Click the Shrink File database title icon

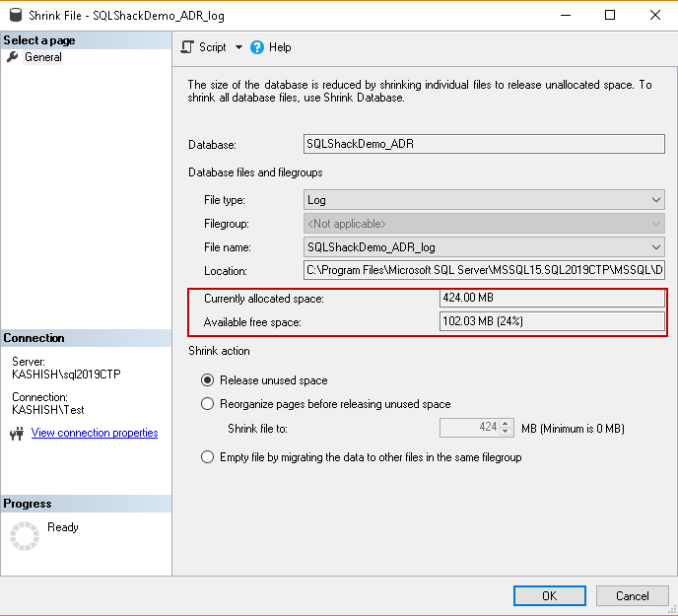15,15
